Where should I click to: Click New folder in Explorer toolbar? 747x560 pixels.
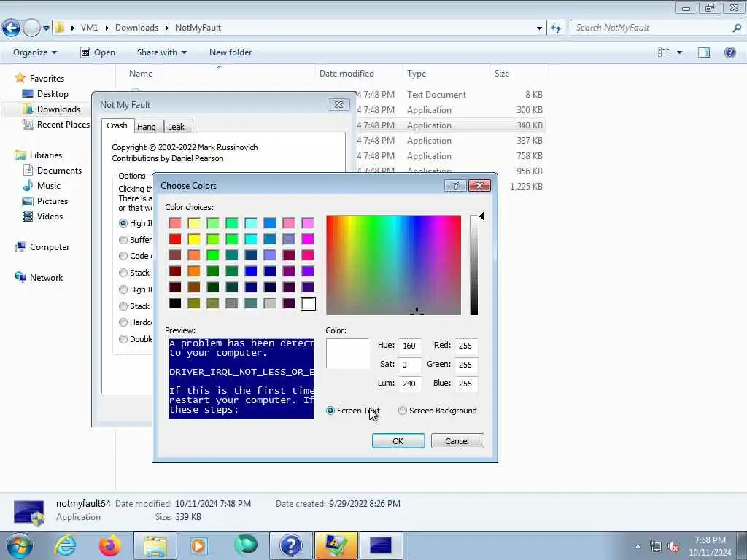[231, 52]
